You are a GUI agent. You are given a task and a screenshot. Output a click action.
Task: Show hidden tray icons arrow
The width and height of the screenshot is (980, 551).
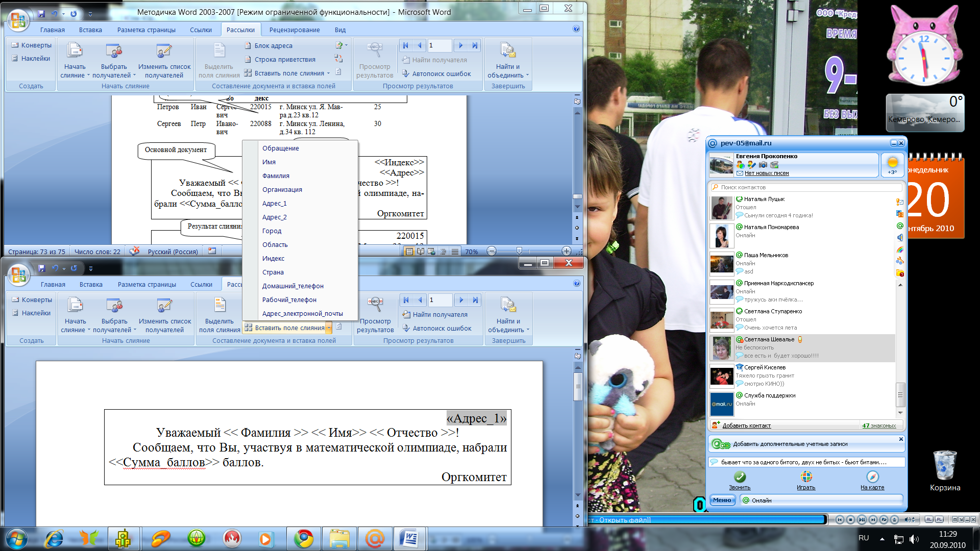[x=882, y=539]
